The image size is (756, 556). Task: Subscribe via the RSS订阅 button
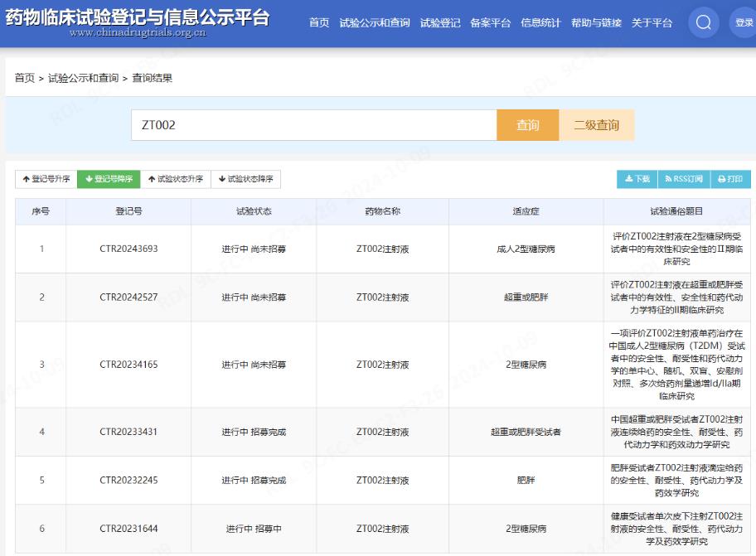pyautogui.click(x=684, y=179)
